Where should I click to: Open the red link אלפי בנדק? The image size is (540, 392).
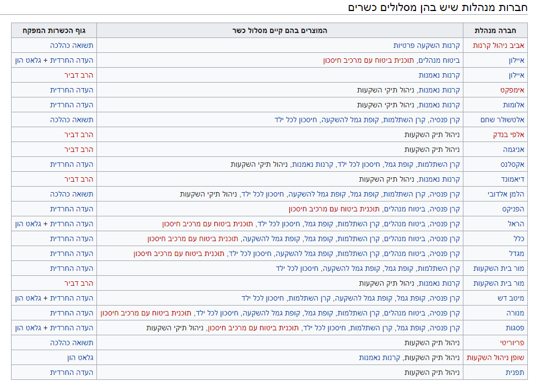509,134
